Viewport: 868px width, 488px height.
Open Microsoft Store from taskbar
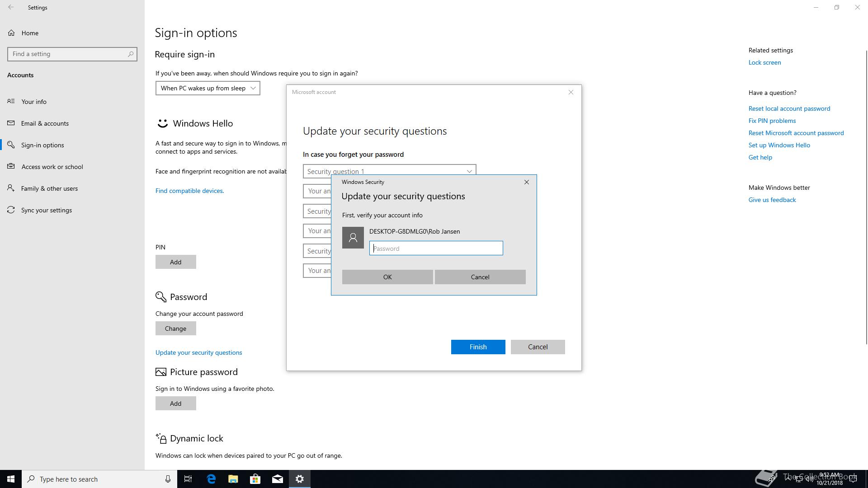(255, 479)
